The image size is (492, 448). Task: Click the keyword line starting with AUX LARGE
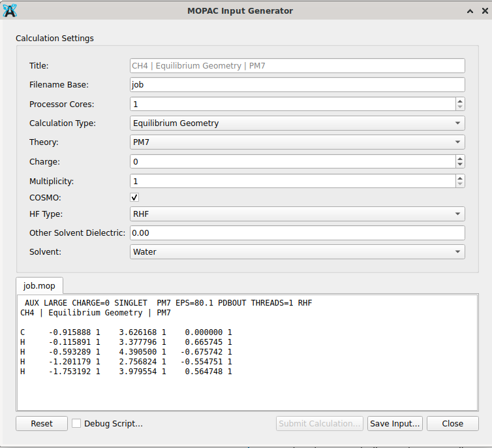[x=168, y=303]
